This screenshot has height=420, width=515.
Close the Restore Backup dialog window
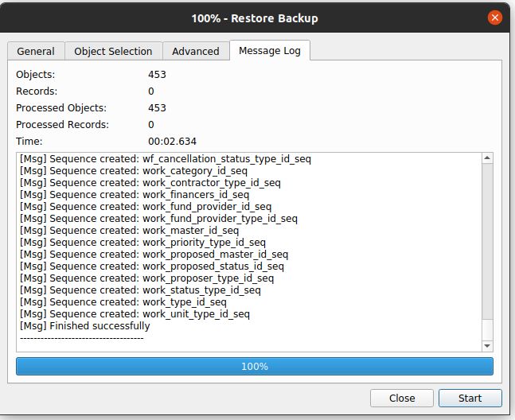click(x=494, y=17)
